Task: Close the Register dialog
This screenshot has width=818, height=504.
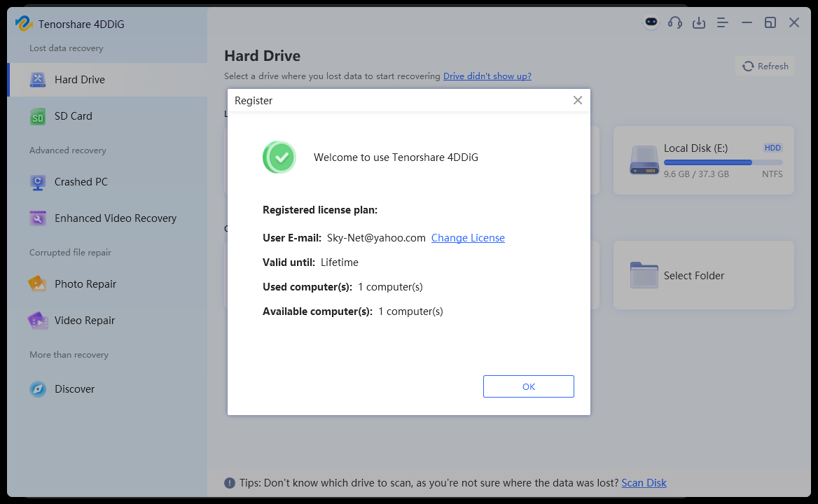Action: [x=578, y=100]
